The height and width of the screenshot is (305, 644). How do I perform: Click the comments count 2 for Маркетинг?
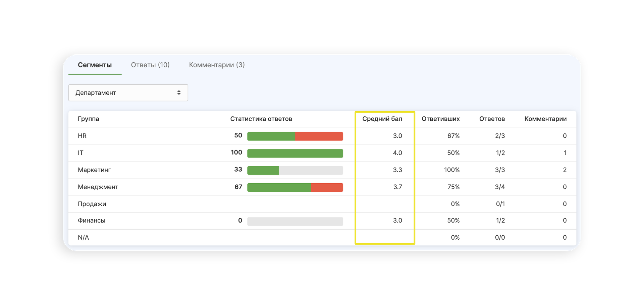point(565,170)
